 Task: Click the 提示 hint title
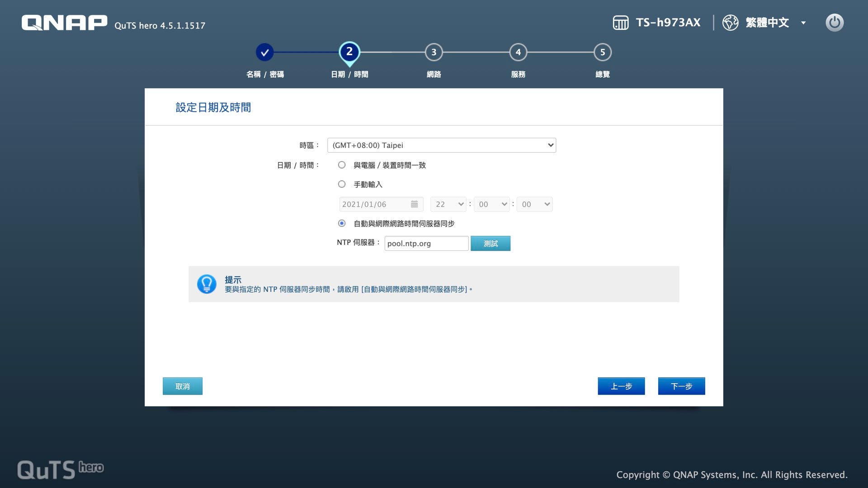[233, 280]
